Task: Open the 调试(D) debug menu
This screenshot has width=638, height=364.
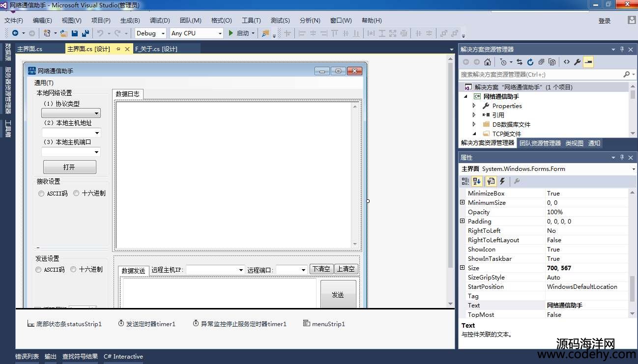Action: [x=160, y=20]
